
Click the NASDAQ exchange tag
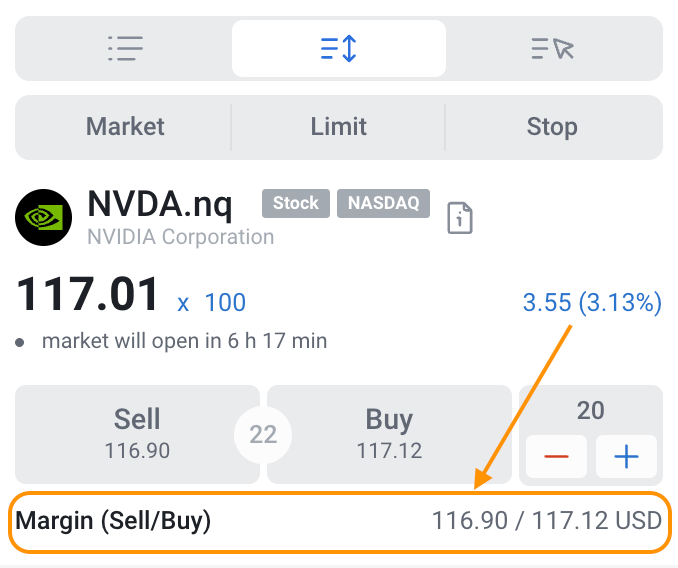coord(383,203)
